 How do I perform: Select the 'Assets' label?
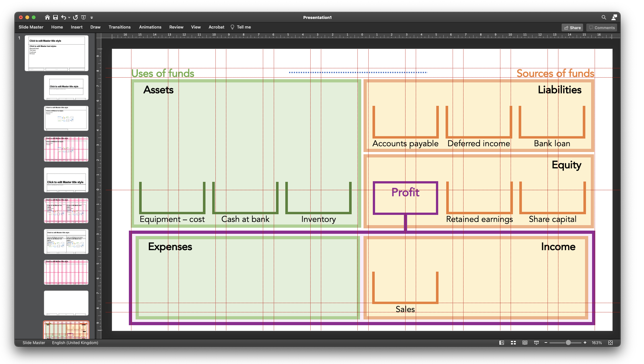click(158, 90)
